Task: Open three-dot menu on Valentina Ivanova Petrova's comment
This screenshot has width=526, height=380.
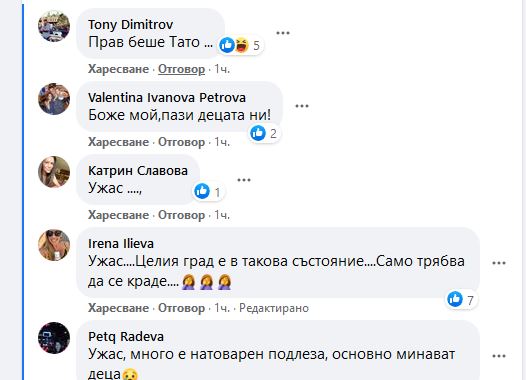Action: point(302,106)
